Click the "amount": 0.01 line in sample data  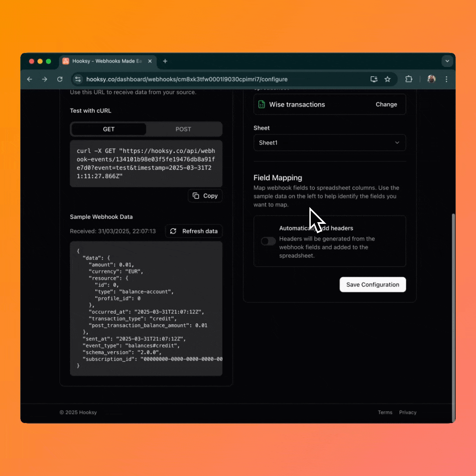111,265
